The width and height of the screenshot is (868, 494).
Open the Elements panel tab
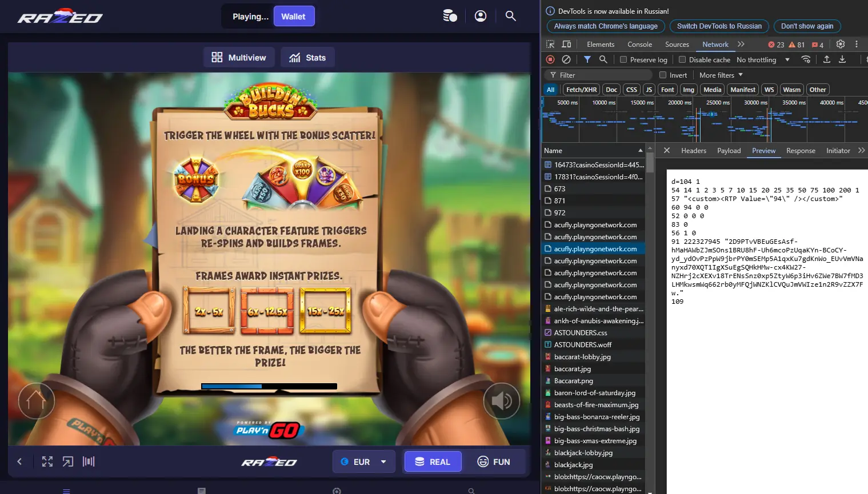tap(601, 44)
